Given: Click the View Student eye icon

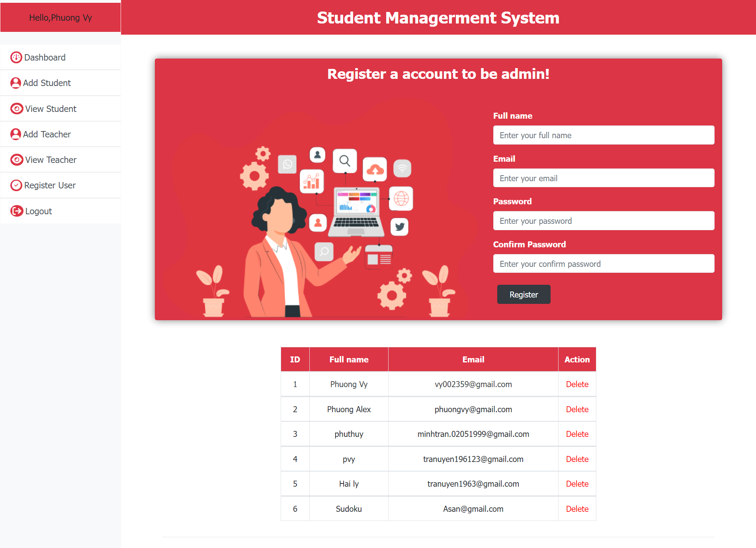Looking at the screenshot, I should click(17, 109).
